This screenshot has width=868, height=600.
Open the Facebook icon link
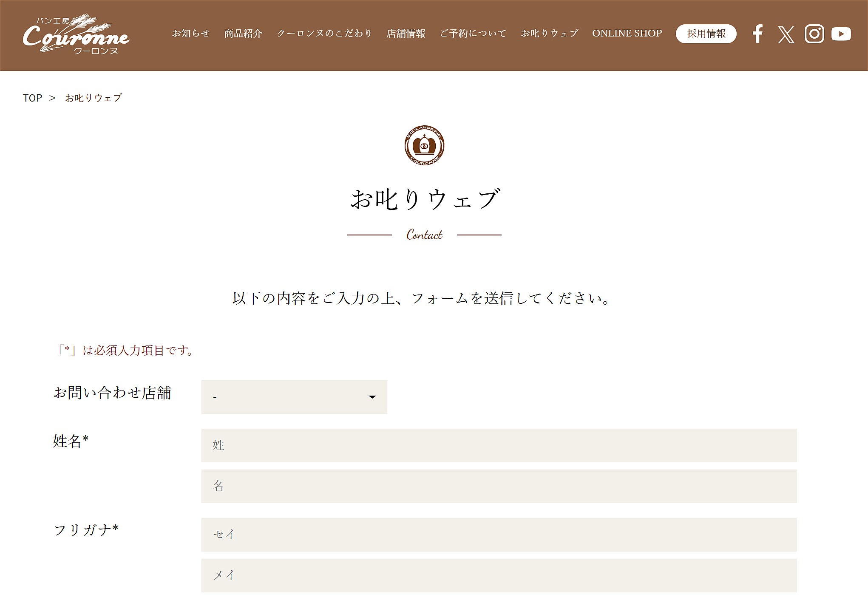pyautogui.click(x=757, y=34)
